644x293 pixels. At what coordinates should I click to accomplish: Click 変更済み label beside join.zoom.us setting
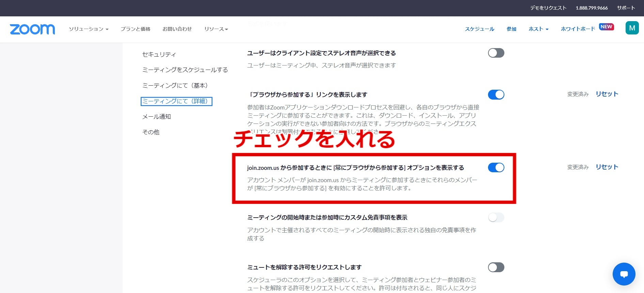(x=578, y=167)
